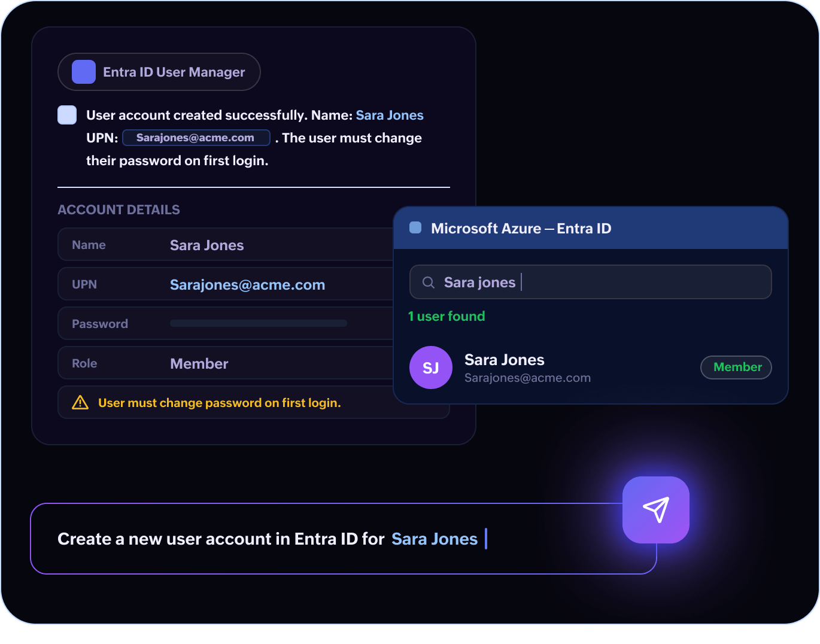Viewport: 820px width, 644px height.
Task: Focus the Sara jones search field
Action: (591, 282)
